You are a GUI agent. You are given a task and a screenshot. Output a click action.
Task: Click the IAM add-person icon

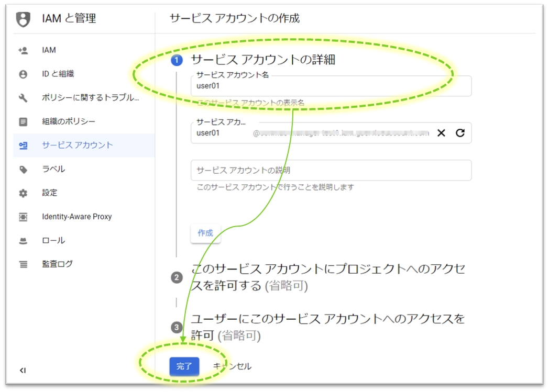coord(23,50)
